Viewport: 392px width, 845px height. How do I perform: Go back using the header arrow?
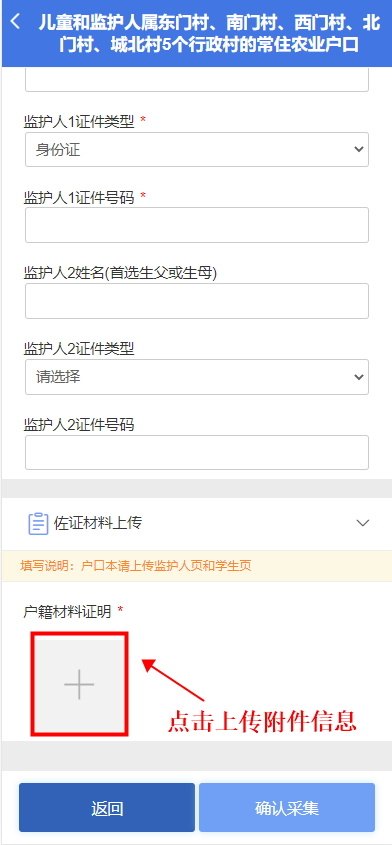click(16, 22)
